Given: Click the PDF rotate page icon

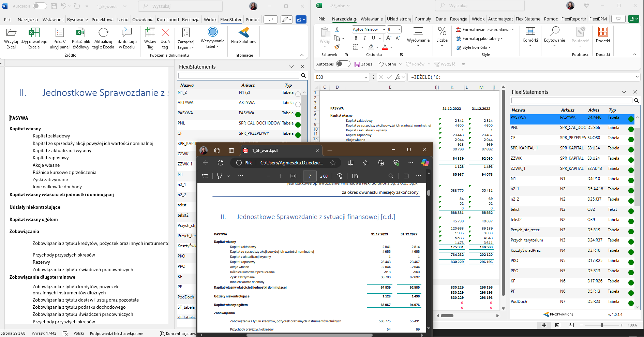Looking at the screenshot, I should click(x=339, y=176).
